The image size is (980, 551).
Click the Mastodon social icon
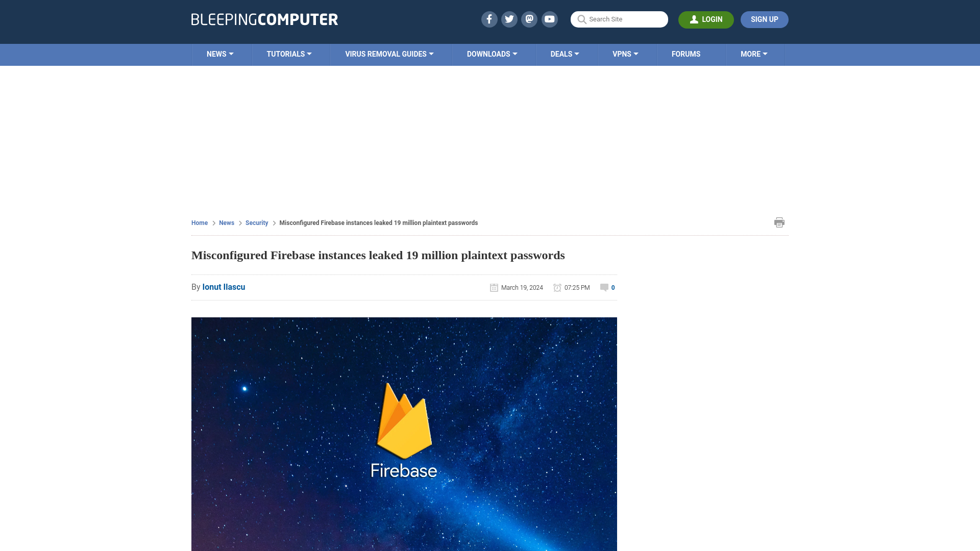point(529,19)
